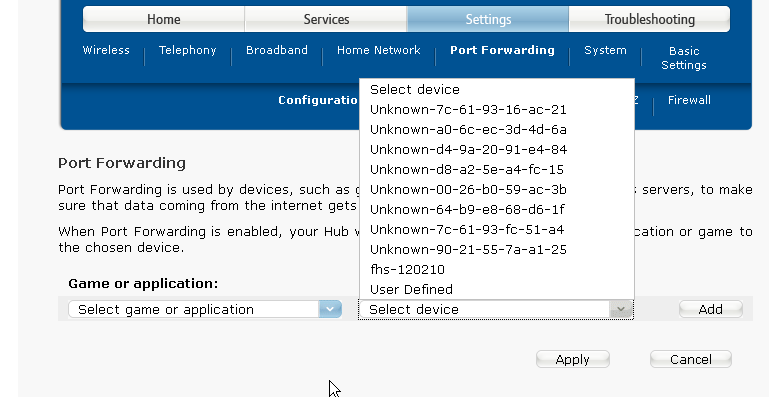Switch to the Settings tab
This screenshot has height=397, width=769.
pos(488,19)
